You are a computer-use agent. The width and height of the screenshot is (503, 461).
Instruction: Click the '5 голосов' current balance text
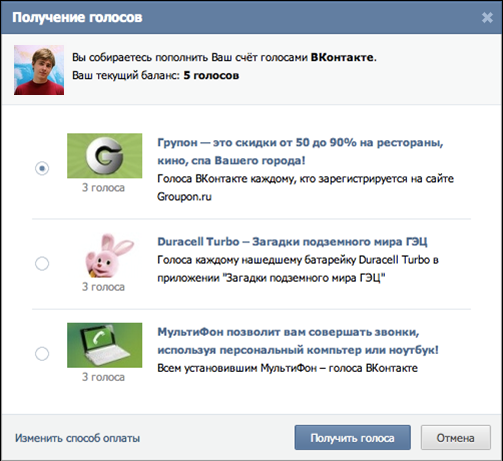pos(211,75)
